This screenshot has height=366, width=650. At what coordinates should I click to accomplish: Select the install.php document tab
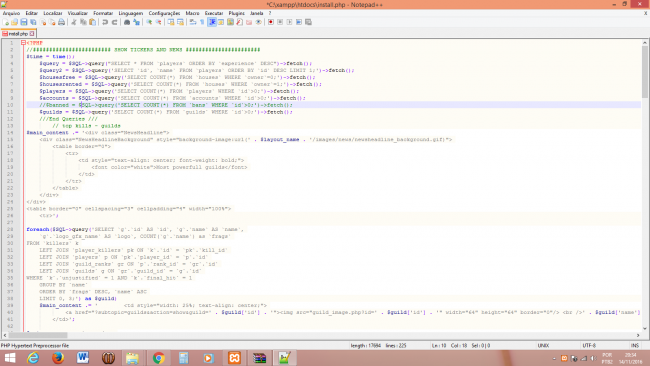click(x=18, y=34)
